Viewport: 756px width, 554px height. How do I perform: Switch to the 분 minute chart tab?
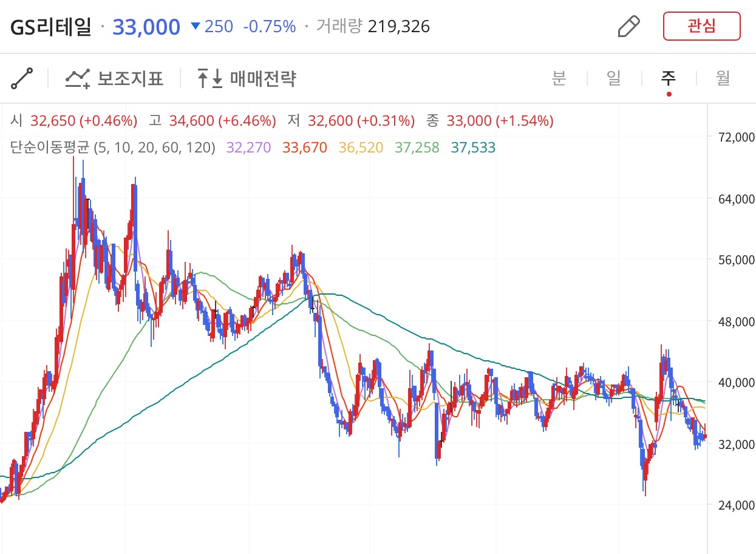click(559, 78)
